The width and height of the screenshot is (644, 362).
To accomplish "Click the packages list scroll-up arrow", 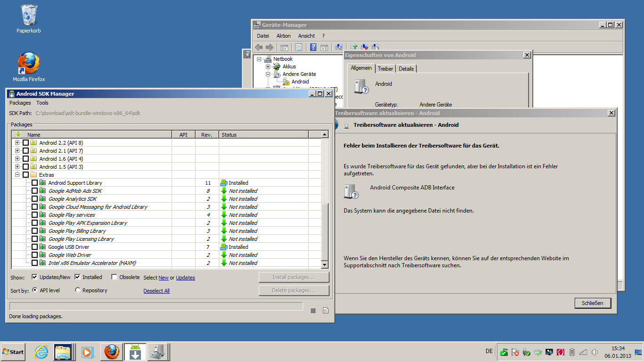I will pos(325,134).
